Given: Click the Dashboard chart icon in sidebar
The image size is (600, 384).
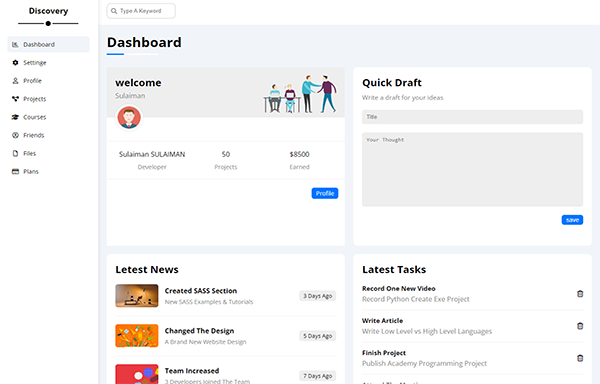Looking at the screenshot, I should pos(15,45).
